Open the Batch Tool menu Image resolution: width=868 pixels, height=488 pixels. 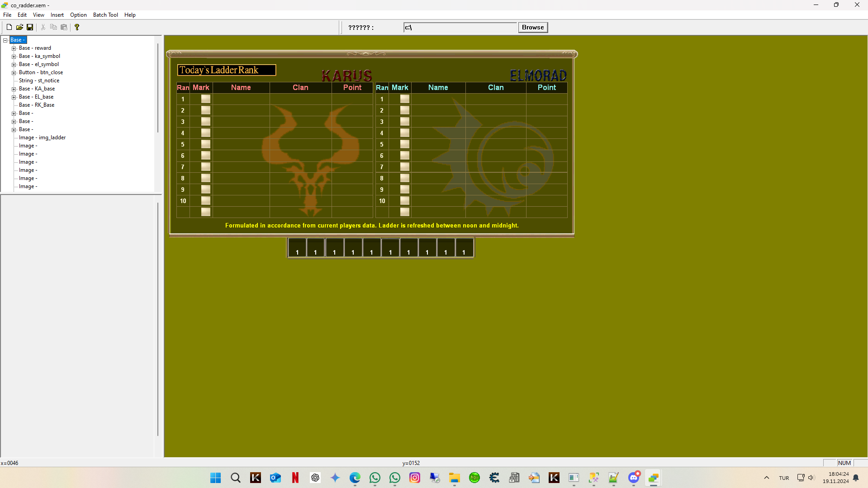(x=105, y=15)
